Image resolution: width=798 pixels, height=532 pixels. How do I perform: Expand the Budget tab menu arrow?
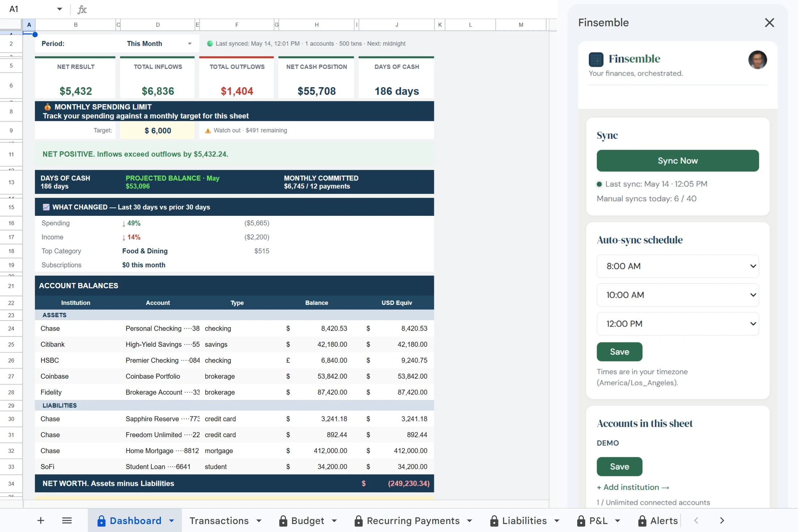[x=334, y=520]
